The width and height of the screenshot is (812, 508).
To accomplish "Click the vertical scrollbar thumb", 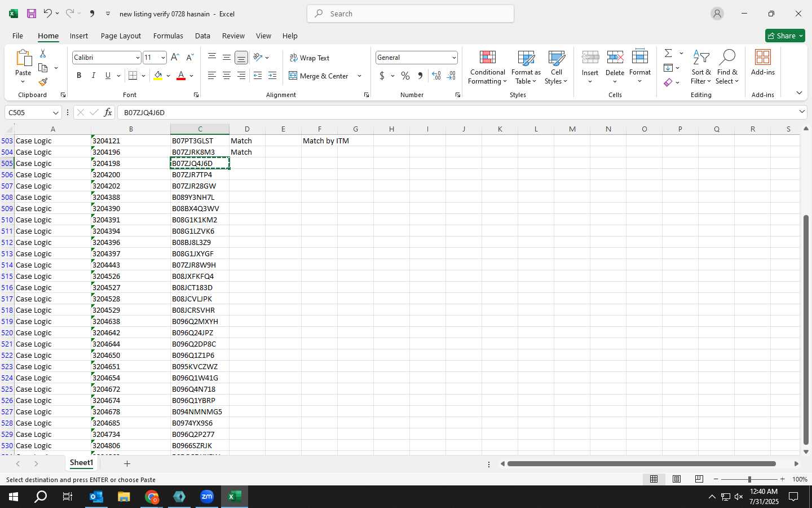I will coord(806,330).
